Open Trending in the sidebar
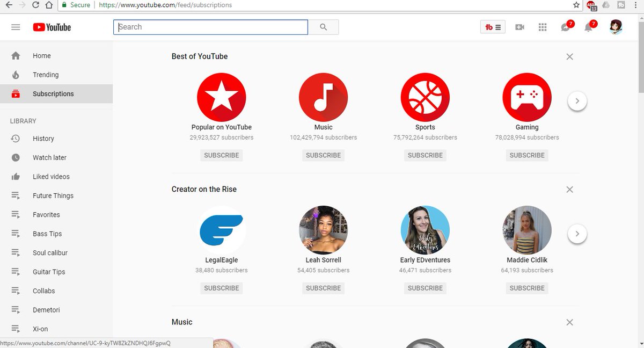Screen dimensions: 644x348 click(x=56, y=75)
